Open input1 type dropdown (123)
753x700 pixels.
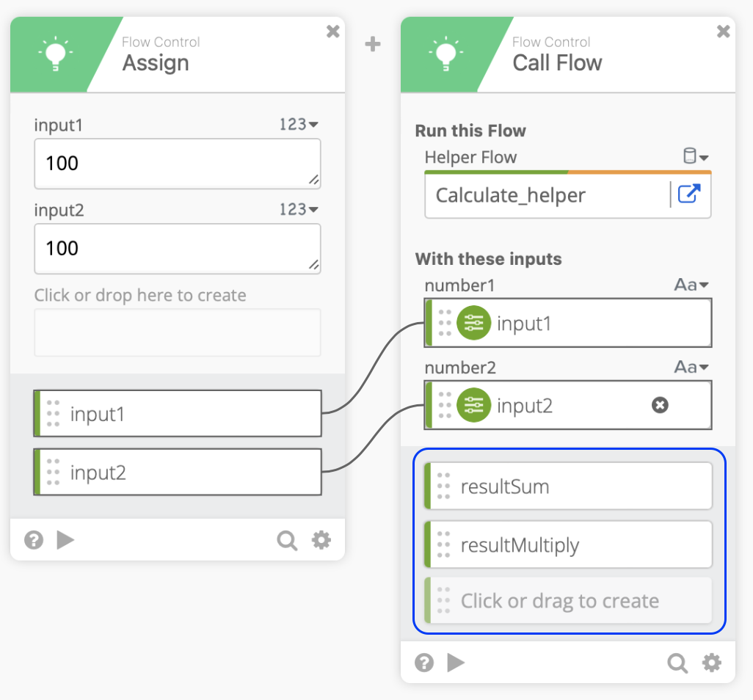pos(298,125)
